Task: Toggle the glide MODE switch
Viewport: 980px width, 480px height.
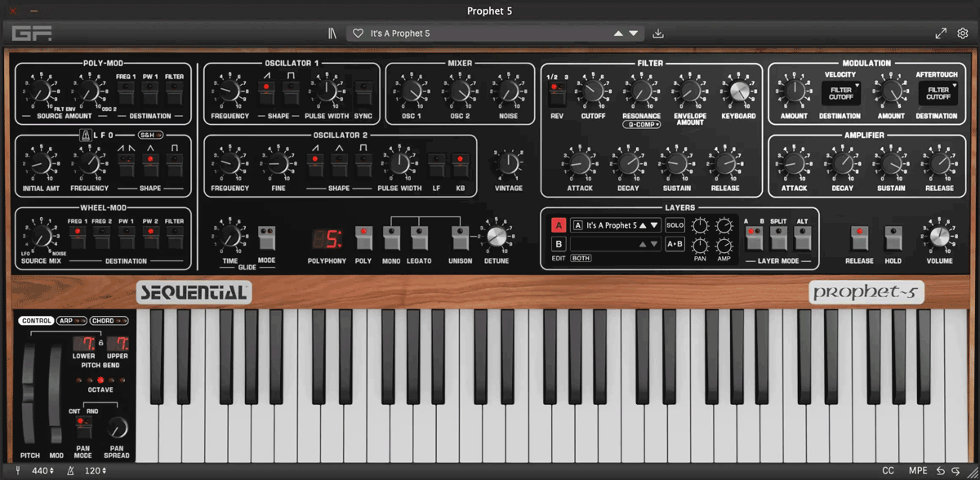Action: 267,238
